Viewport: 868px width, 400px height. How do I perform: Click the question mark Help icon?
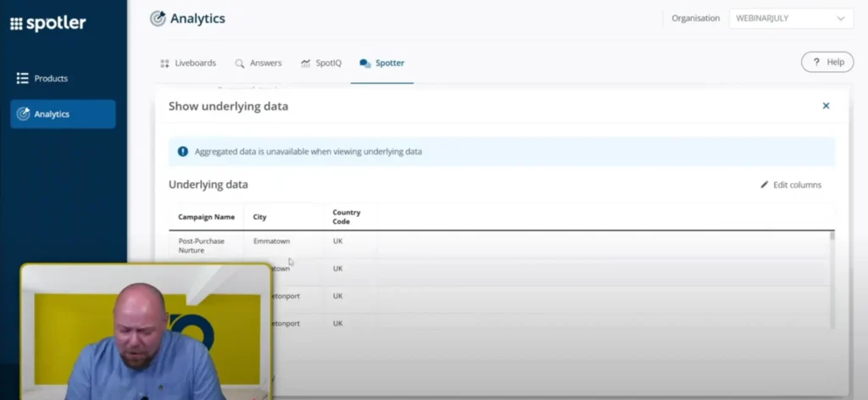coord(816,62)
